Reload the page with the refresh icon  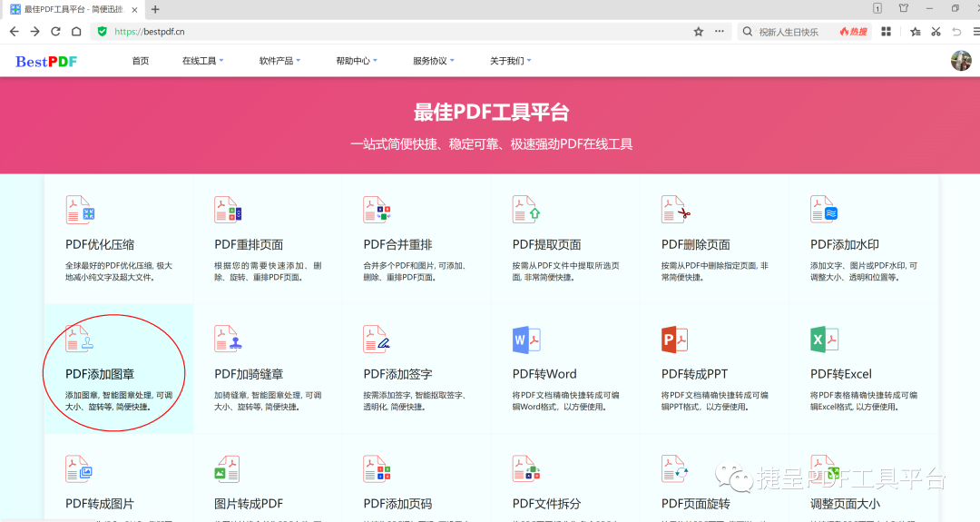point(55,31)
